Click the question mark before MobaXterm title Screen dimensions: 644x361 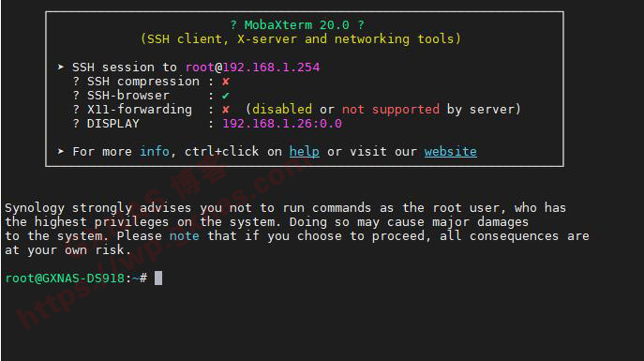point(233,24)
